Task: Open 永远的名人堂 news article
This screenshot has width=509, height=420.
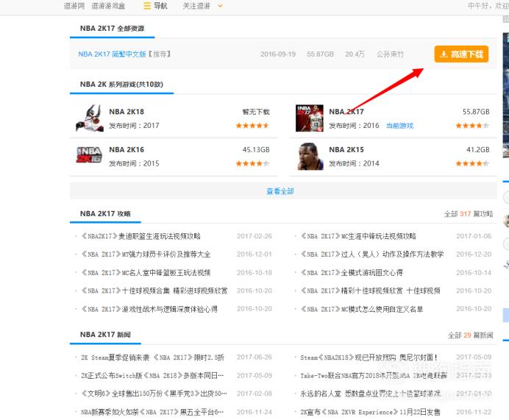Action: [371, 394]
